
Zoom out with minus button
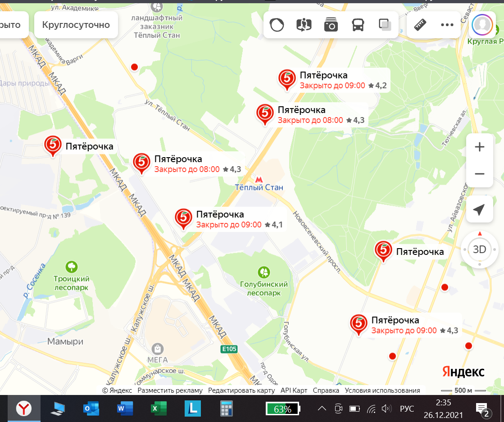[480, 174]
